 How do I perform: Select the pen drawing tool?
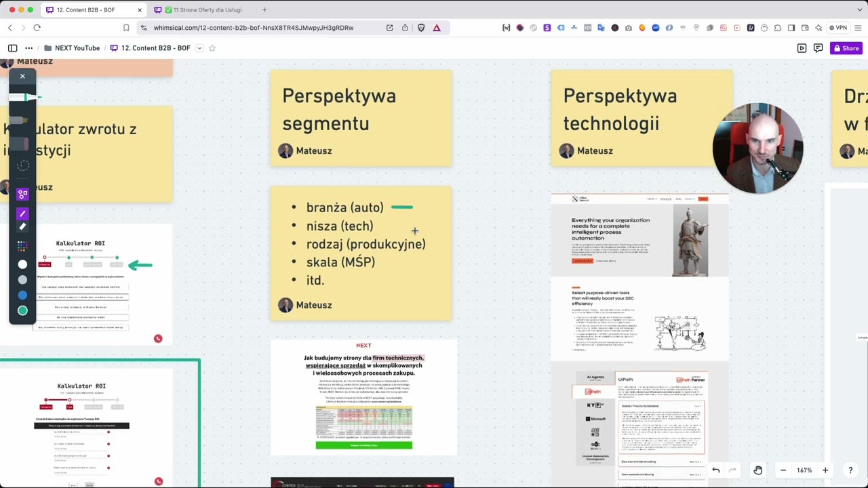click(x=24, y=98)
